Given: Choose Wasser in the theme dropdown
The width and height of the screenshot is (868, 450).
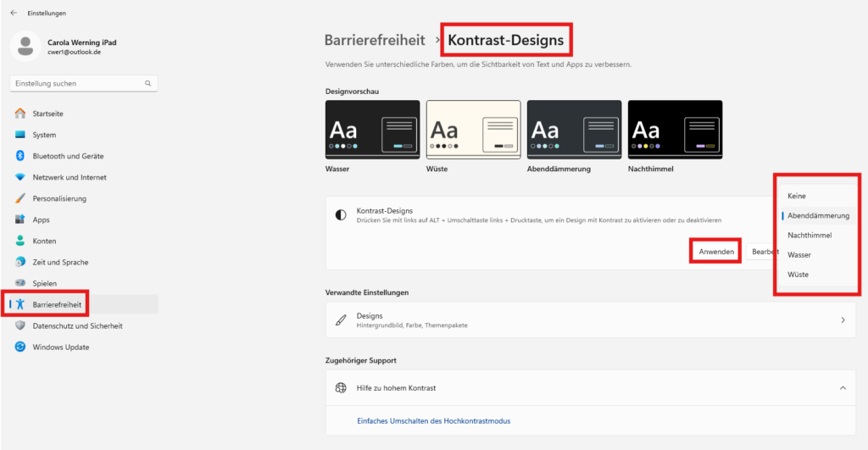Looking at the screenshot, I should (x=816, y=254).
